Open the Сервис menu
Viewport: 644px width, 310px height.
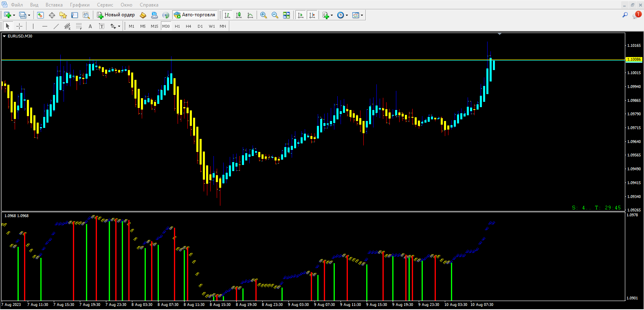(x=105, y=5)
